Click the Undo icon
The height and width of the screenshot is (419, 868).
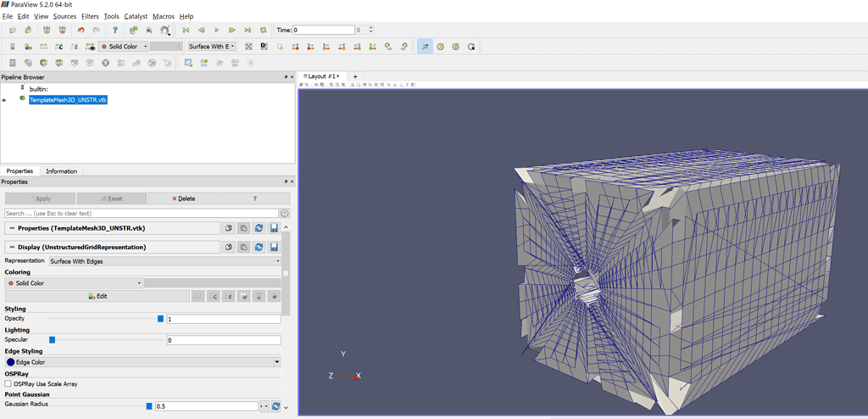point(81,31)
